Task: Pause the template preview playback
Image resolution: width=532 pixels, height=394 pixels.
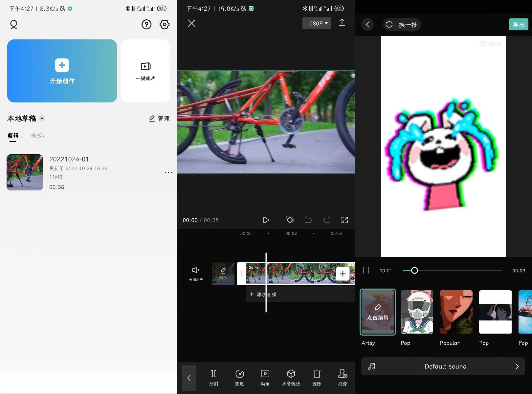Action: tap(366, 271)
